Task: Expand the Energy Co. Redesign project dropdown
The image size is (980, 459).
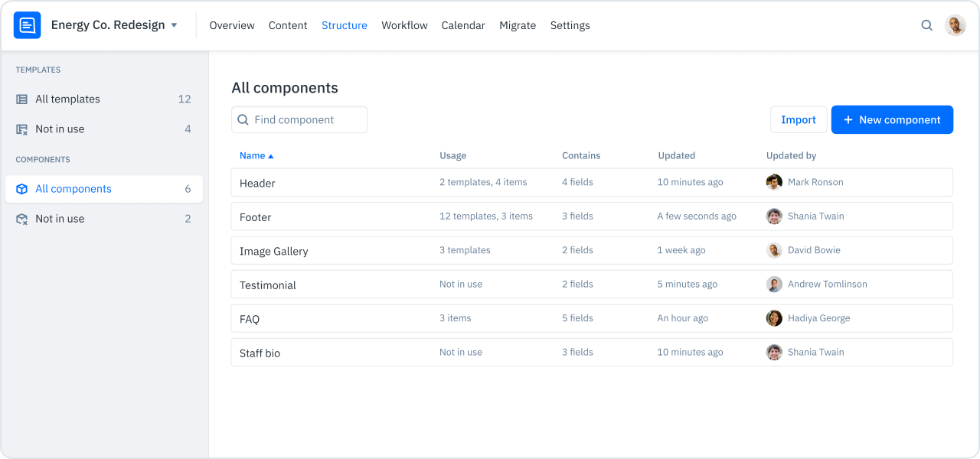Action: pyautogui.click(x=174, y=25)
